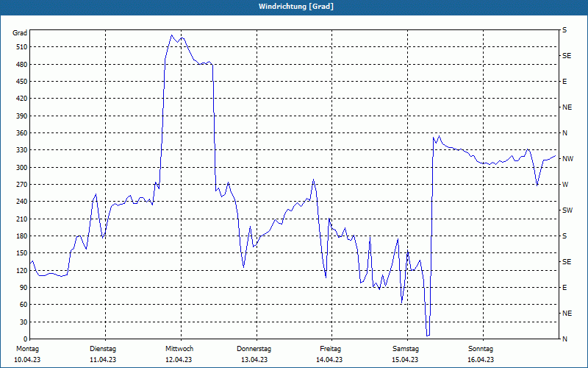588x368 pixels.
Task: Select the S compass label at the 180 gridline
Action: click(x=564, y=236)
